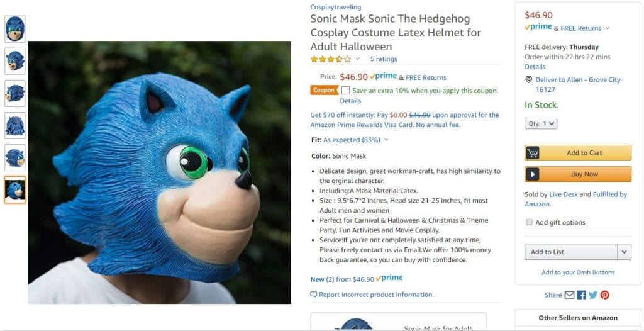Screen dimensions: 644x331
Task: Share on Facebook icon
Action: pyautogui.click(x=581, y=295)
